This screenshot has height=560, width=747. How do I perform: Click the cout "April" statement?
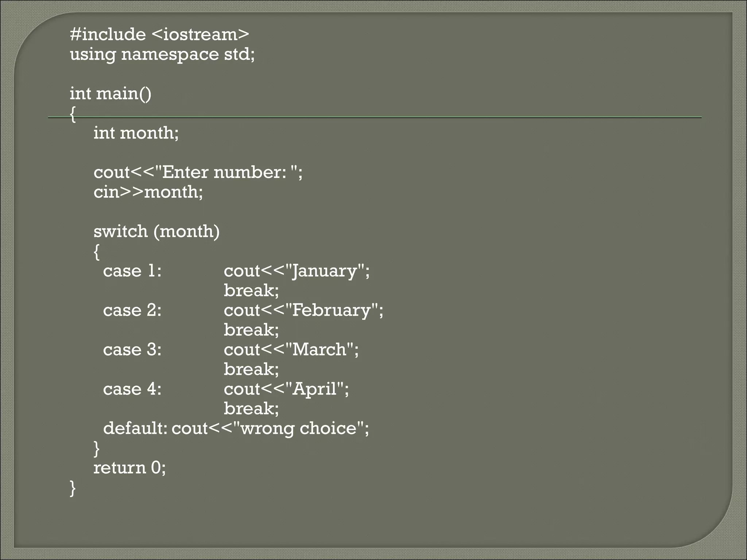(x=286, y=389)
